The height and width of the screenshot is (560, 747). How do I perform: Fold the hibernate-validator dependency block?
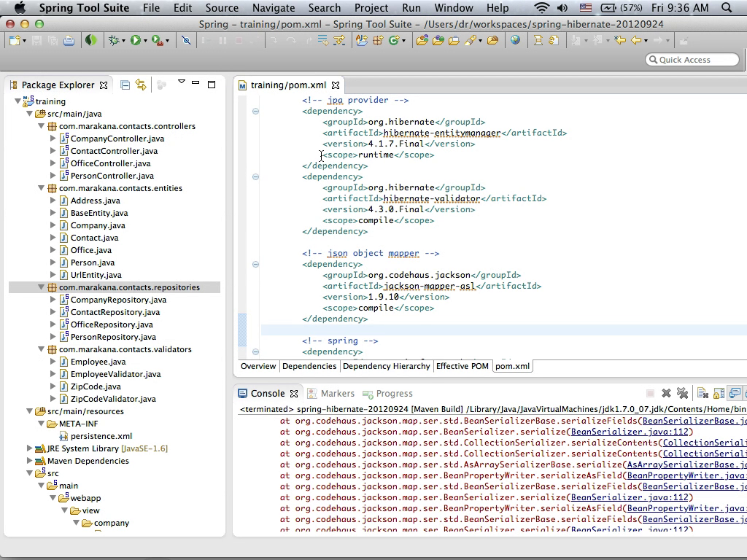point(255,176)
